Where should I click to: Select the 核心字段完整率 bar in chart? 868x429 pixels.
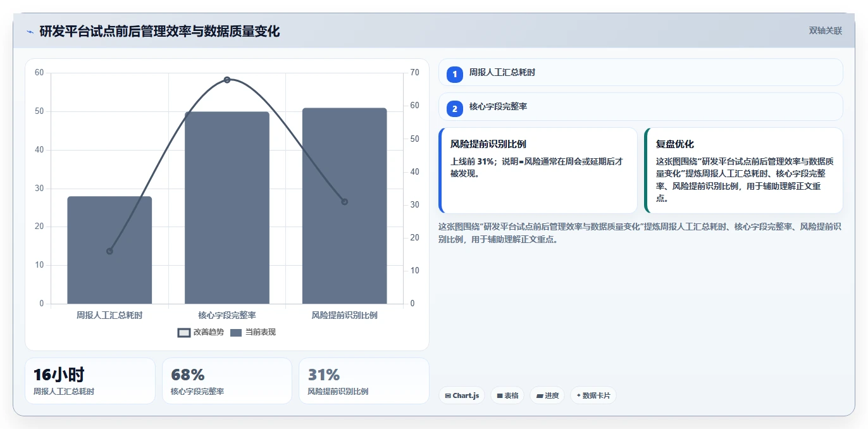point(227,208)
